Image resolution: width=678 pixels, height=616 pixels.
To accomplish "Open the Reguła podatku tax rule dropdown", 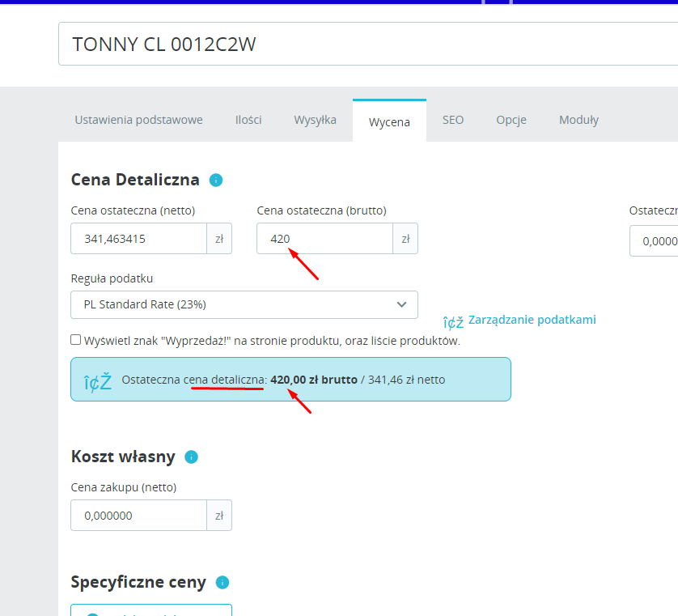I will click(244, 304).
